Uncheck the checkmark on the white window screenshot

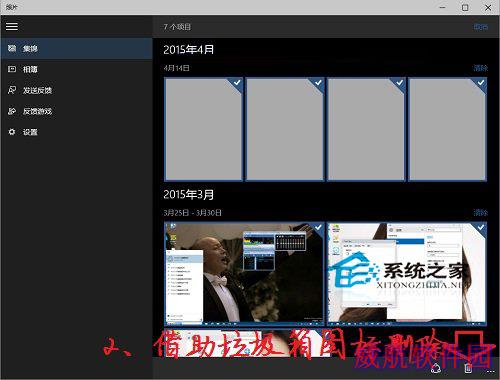[481, 227]
